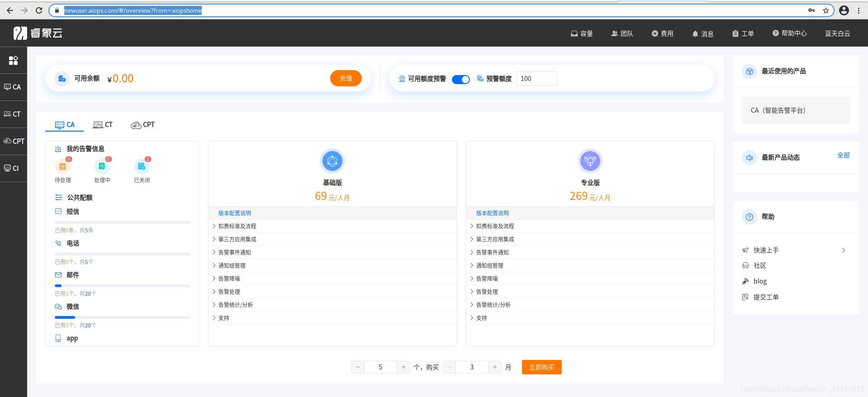The width and height of the screenshot is (868, 397).
Task: Expand 专业版 支持
Action: click(590, 318)
